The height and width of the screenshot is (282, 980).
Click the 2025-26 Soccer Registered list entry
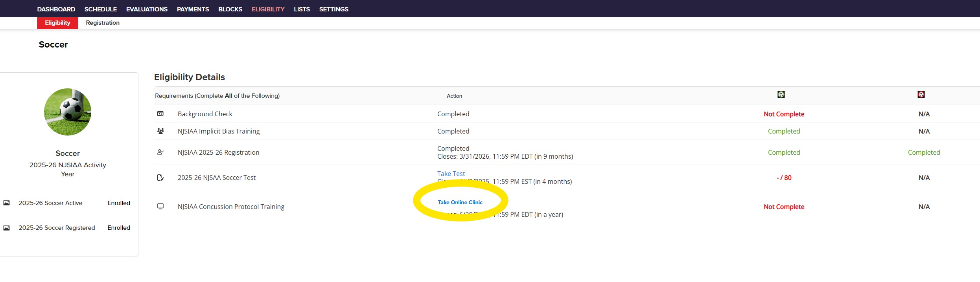pyautogui.click(x=57, y=228)
